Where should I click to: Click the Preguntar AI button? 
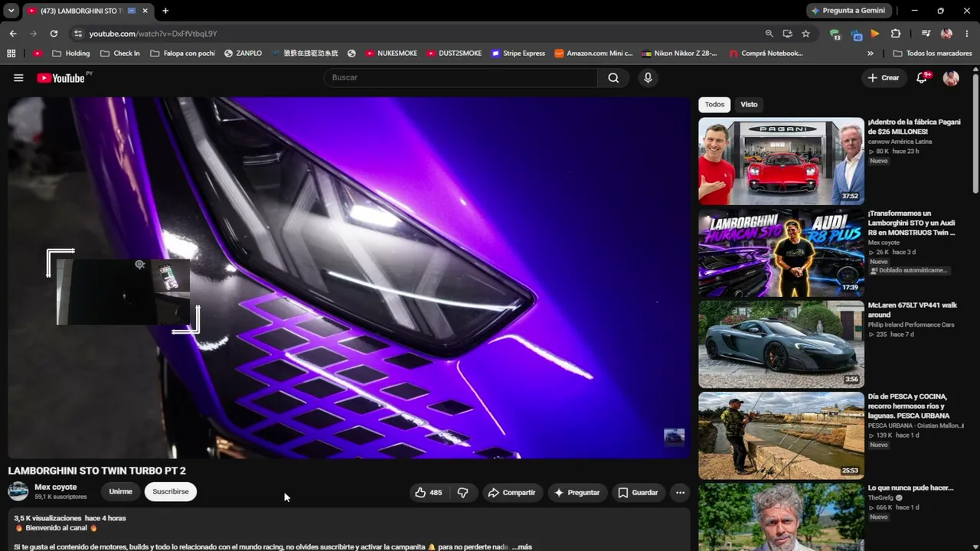[x=577, y=493]
